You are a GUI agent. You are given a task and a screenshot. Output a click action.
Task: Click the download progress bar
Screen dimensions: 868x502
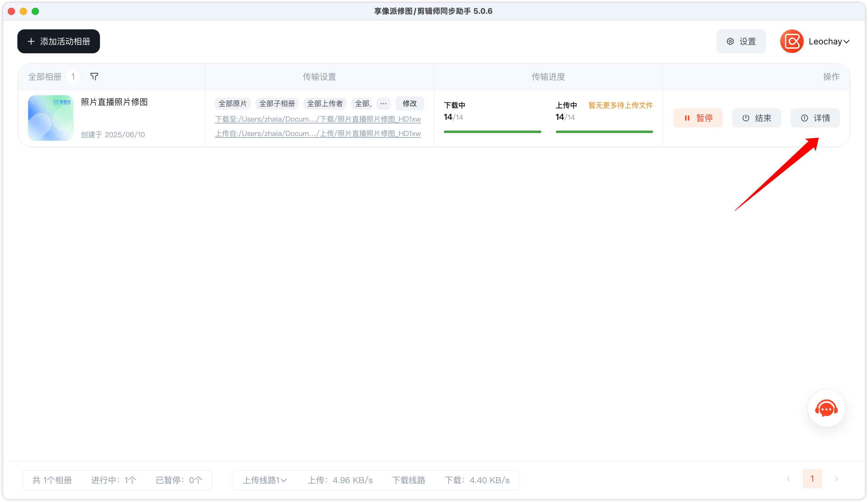[x=493, y=132]
